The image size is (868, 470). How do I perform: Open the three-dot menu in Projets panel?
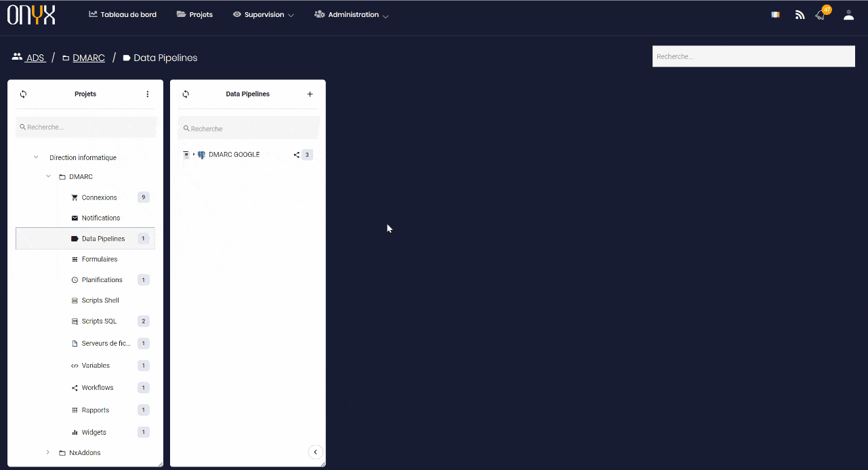pos(148,94)
